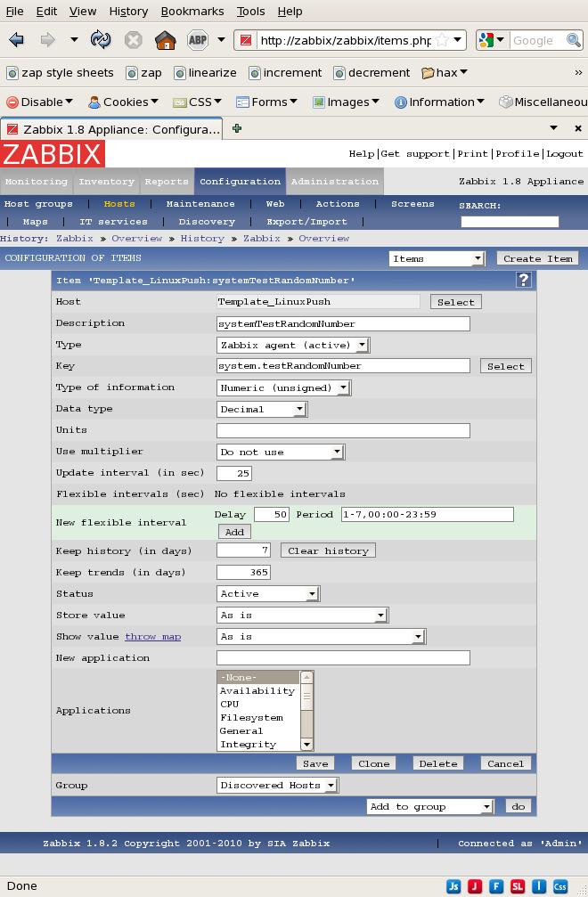Viewport: 588px width, 897px height.
Task: Click the bookmark star in URL bar
Action: click(x=442, y=40)
